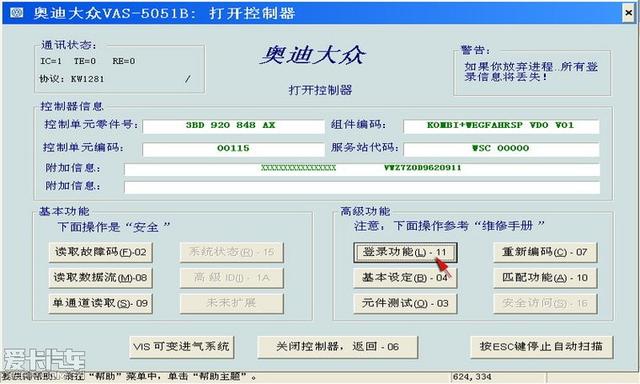This screenshot has height=384, width=640.
Task: Click the 服务站代码 field with WSC 00000
Action: [501, 149]
